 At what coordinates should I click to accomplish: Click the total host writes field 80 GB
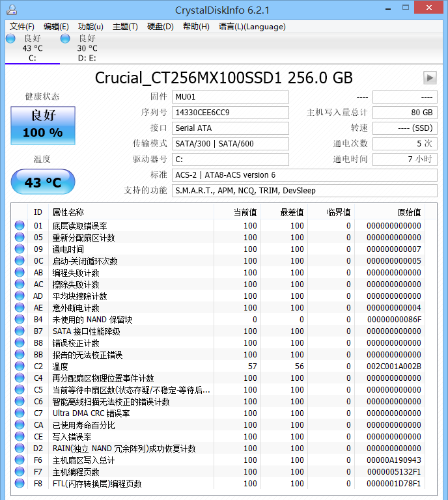point(404,113)
